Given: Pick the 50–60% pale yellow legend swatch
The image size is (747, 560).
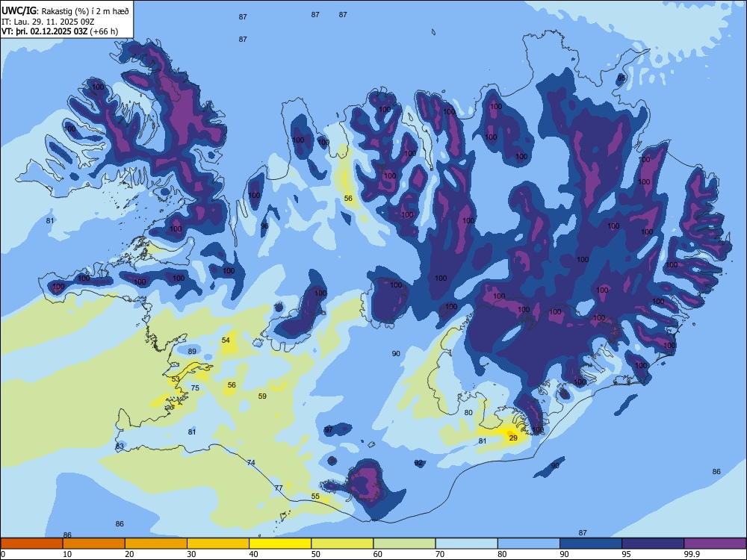Looking at the screenshot, I should [343, 544].
